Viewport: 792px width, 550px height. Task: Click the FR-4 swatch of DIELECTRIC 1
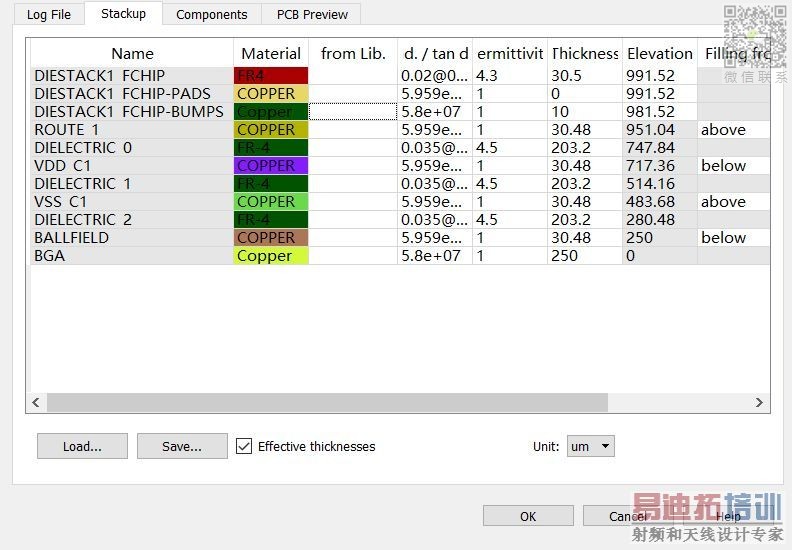(x=271, y=183)
